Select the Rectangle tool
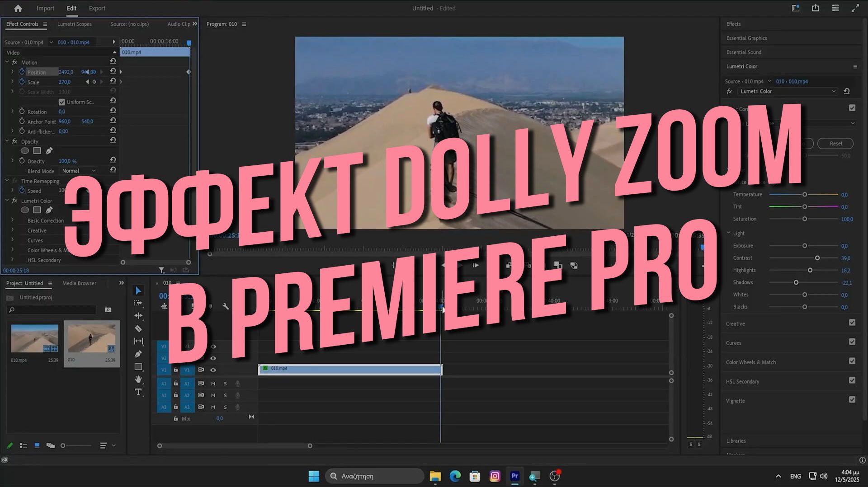868x487 pixels. pyautogui.click(x=139, y=366)
